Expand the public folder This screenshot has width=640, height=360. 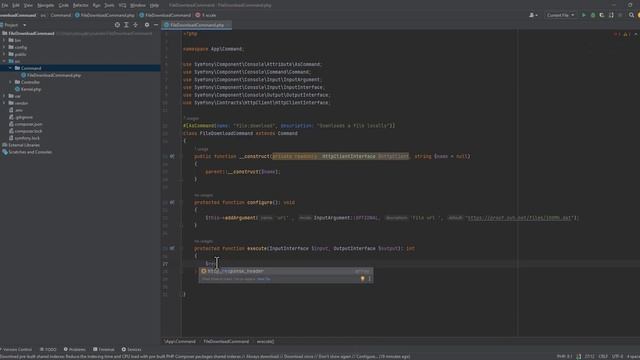[x=4, y=54]
